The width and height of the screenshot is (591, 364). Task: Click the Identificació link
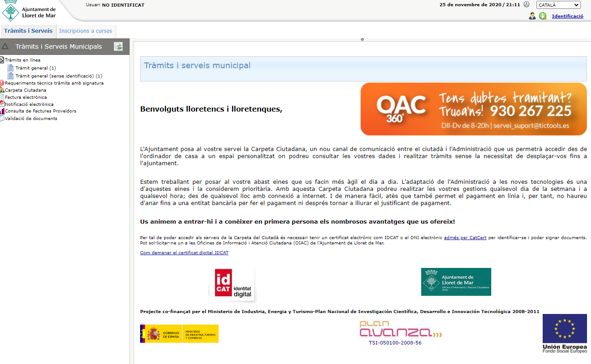[x=568, y=16]
